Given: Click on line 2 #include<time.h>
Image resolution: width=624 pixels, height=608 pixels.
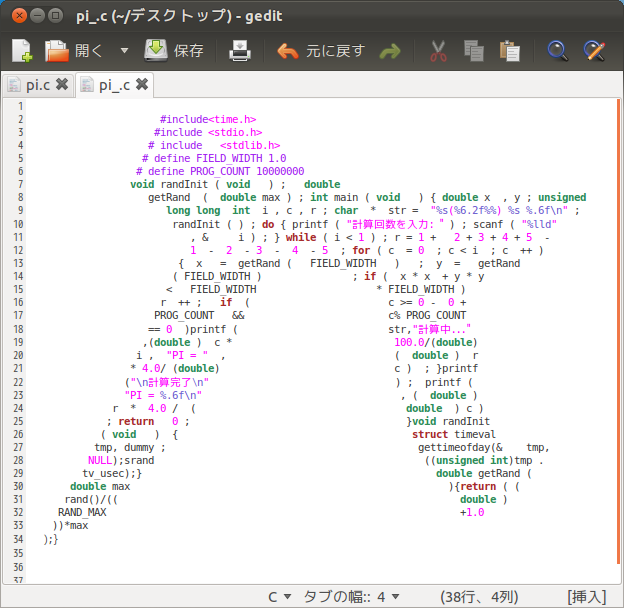Looking at the screenshot, I should point(208,119).
